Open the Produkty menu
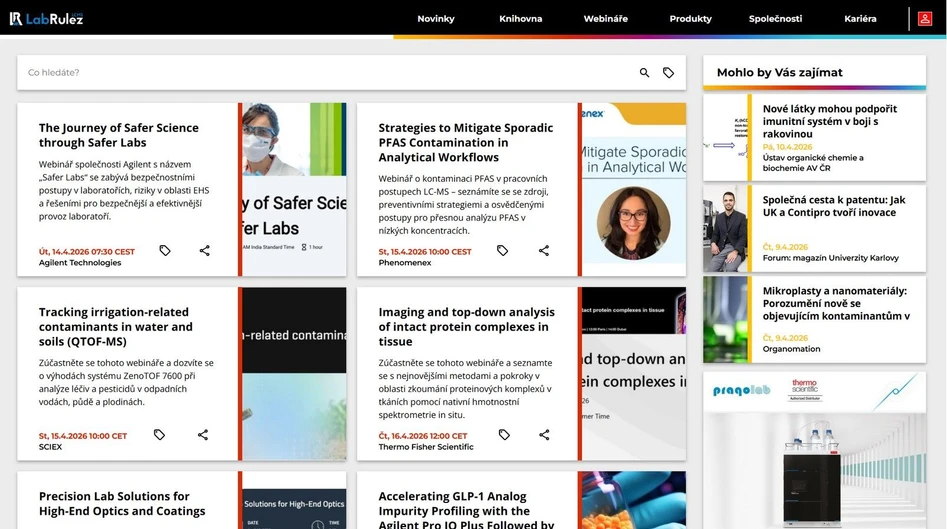 point(690,19)
